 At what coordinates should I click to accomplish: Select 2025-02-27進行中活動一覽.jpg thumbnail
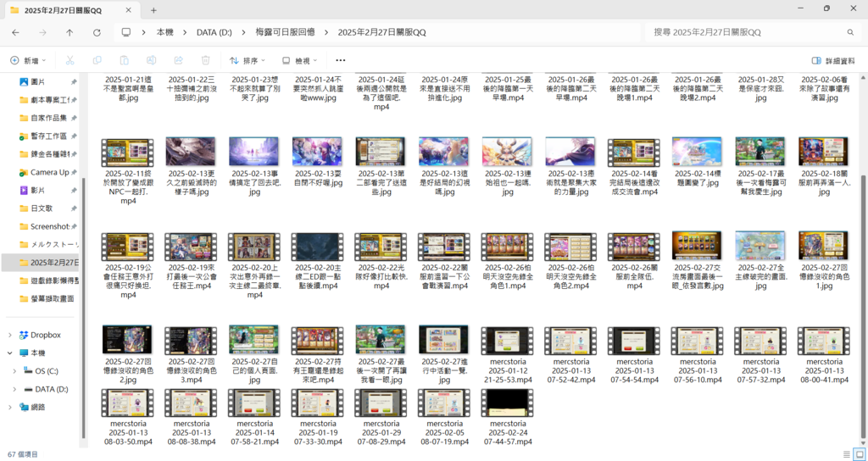[x=443, y=340]
